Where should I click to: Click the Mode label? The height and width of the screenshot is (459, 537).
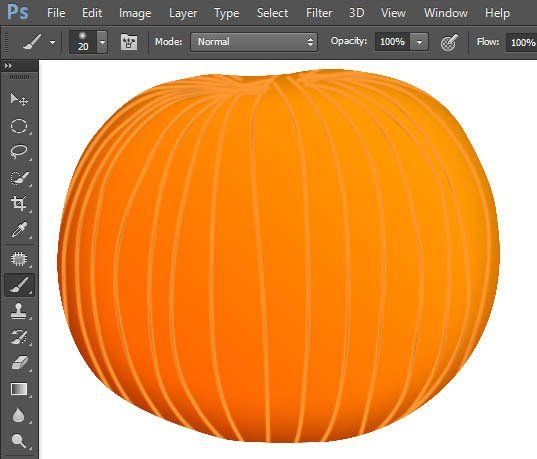(x=168, y=42)
